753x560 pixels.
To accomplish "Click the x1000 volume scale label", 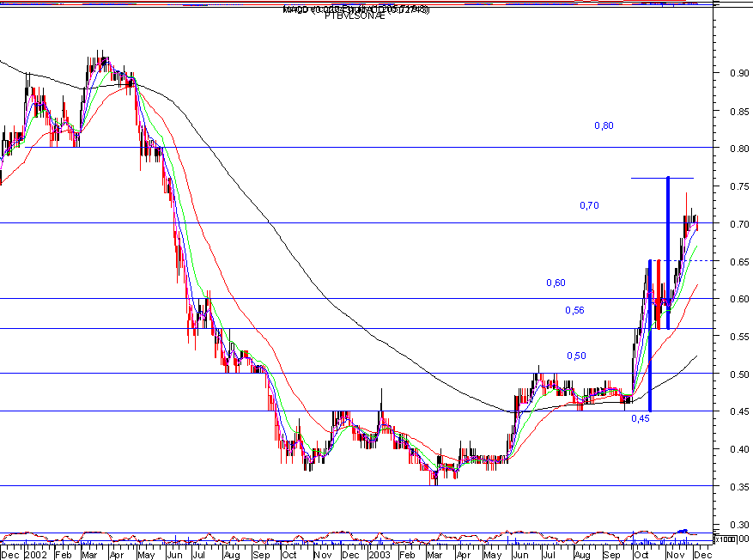I will point(726,539).
